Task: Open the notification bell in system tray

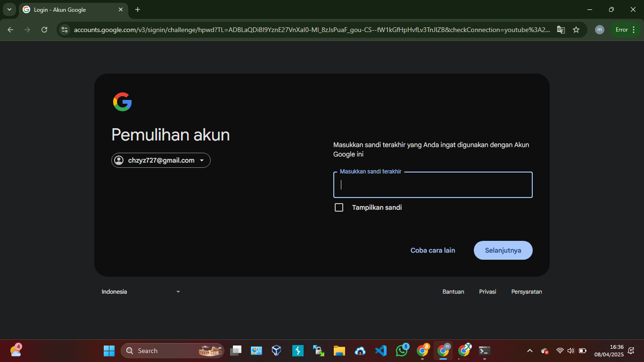Action: pyautogui.click(x=631, y=351)
